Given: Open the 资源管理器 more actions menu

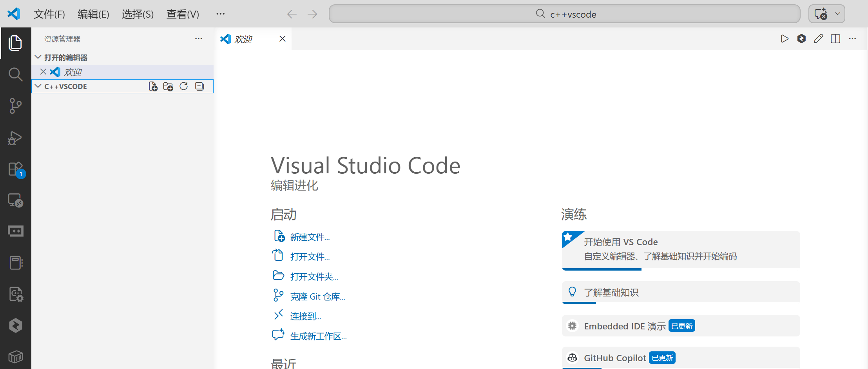Looking at the screenshot, I should pyautogui.click(x=199, y=39).
